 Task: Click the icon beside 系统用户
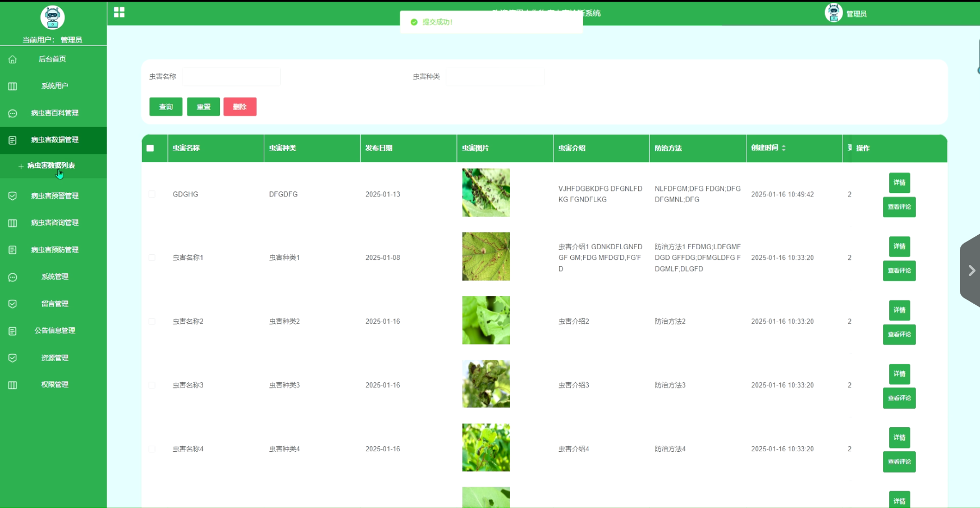pos(12,86)
